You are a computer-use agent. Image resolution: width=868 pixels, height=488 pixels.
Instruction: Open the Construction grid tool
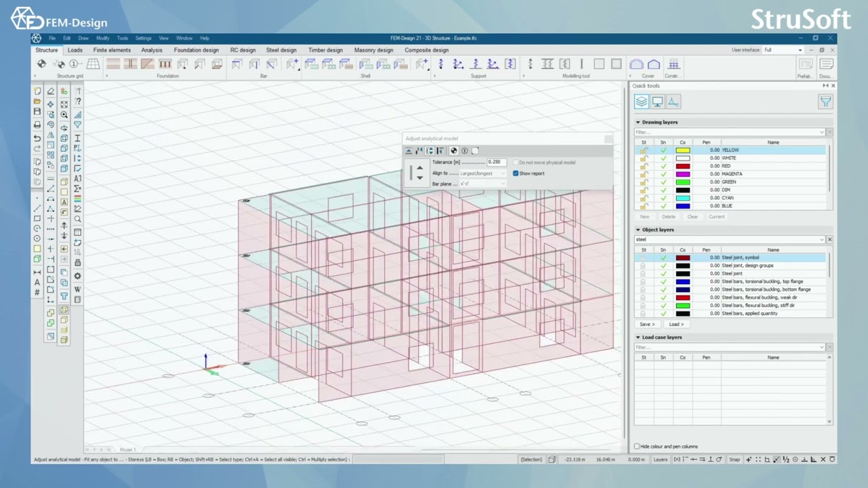(673, 64)
